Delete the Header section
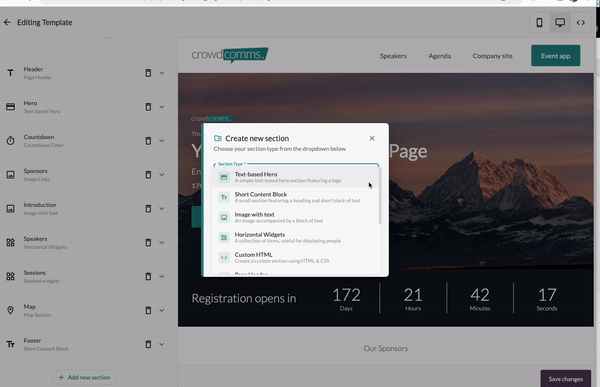 pos(148,73)
